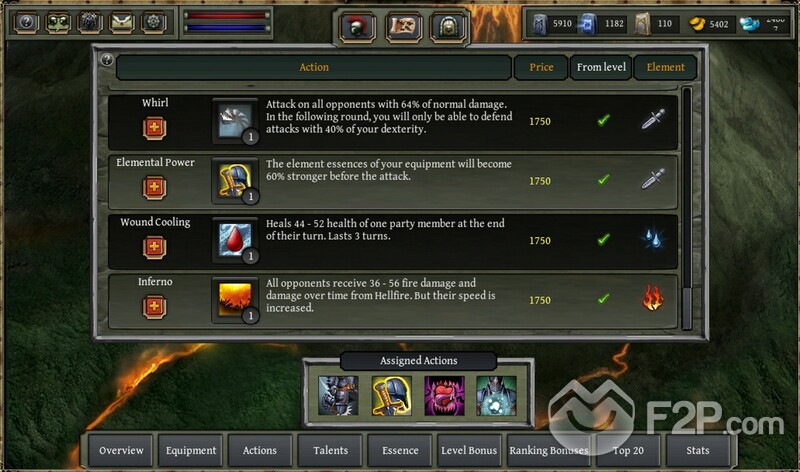Image resolution: width=800 pixels, height=472 pixels.
Task: Sort the list by Price column
Action: coord(541,67)
